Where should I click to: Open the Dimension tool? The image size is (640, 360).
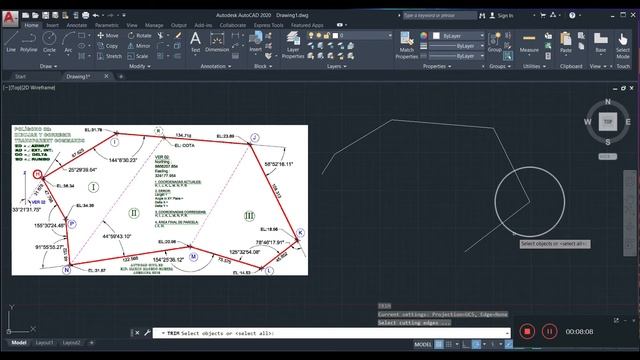pyautogui.click(x=217, y=42)
